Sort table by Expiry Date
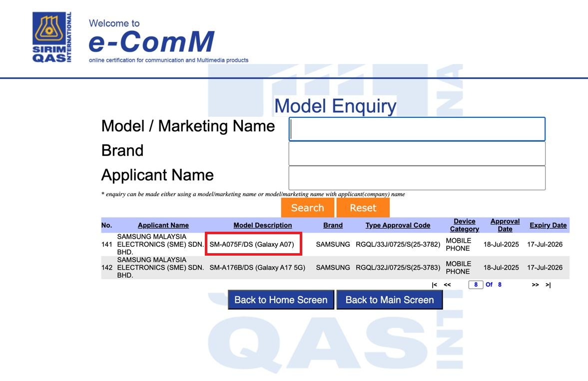 point(548,225)
